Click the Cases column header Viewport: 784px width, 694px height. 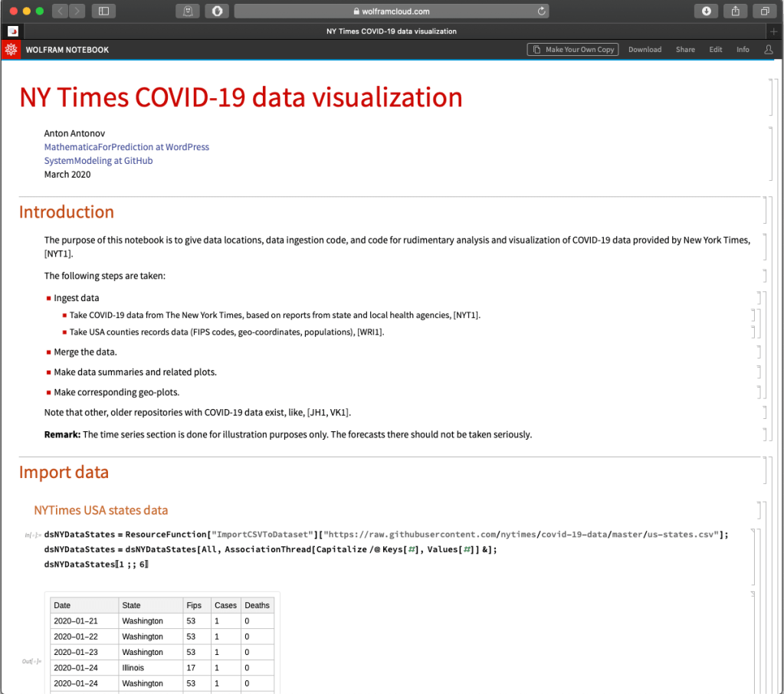tap(225, 605)
